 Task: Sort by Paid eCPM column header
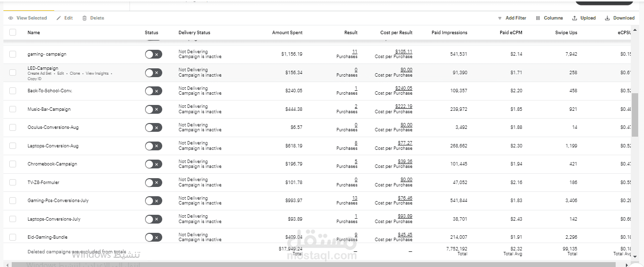[511, 33]
